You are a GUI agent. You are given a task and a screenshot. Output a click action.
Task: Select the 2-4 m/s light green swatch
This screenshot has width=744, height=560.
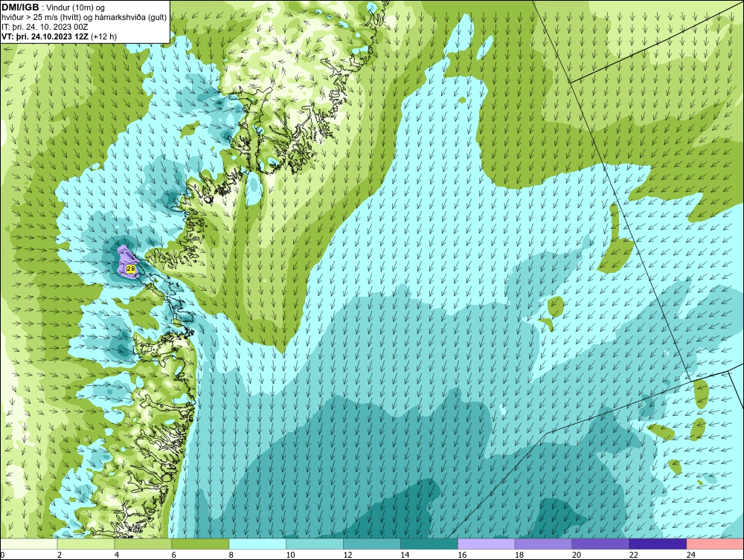tap(86, 544)
